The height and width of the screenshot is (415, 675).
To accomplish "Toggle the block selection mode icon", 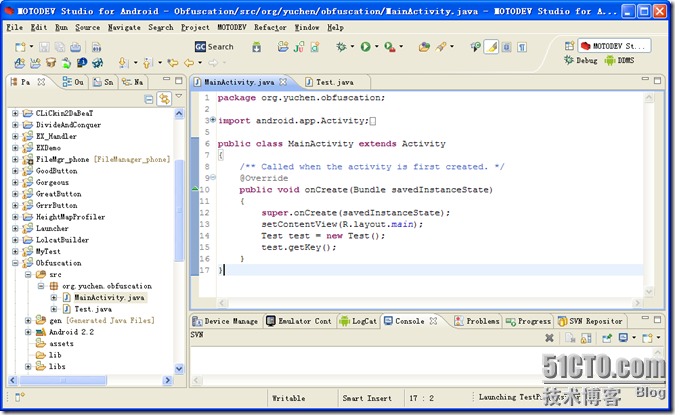I will pyautogui.click(x=507, y=46).
